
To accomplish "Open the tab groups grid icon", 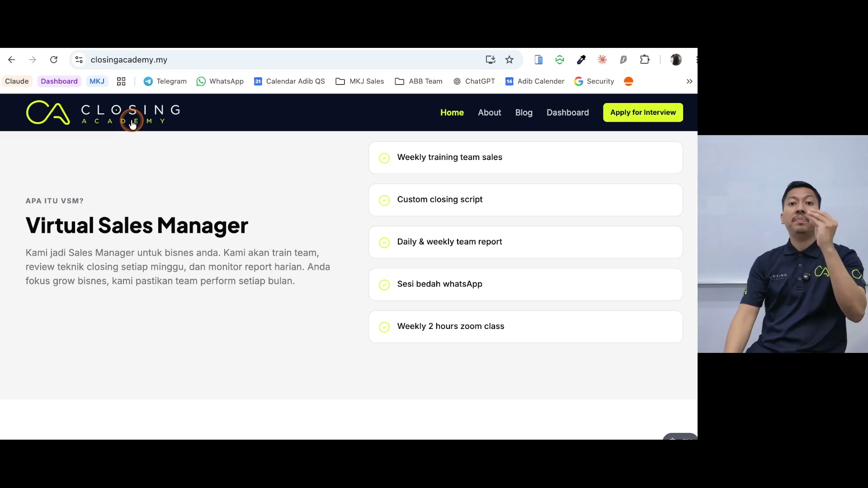I will tap(121, 81).
